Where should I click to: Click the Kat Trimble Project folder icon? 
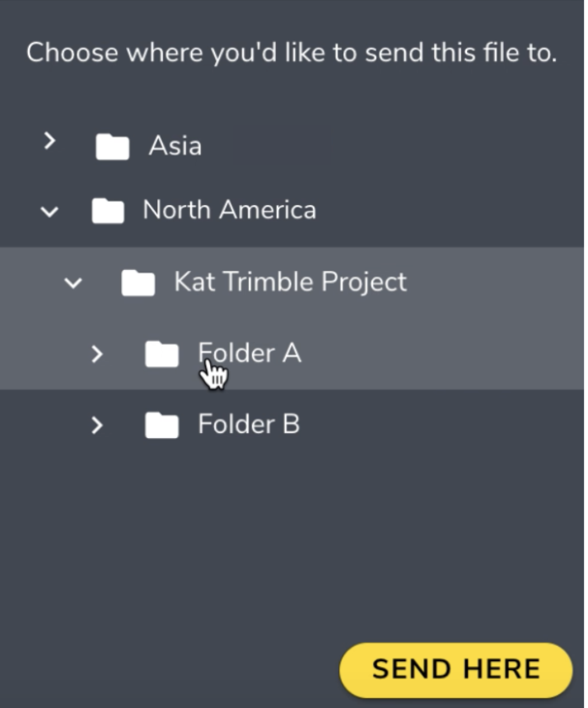coord(138,283)
